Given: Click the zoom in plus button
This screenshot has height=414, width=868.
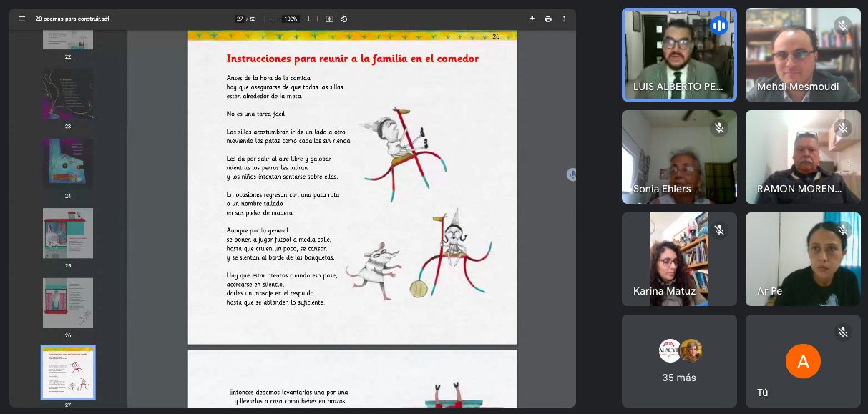Looking at the screenshot, I should (x=308, y=19).
